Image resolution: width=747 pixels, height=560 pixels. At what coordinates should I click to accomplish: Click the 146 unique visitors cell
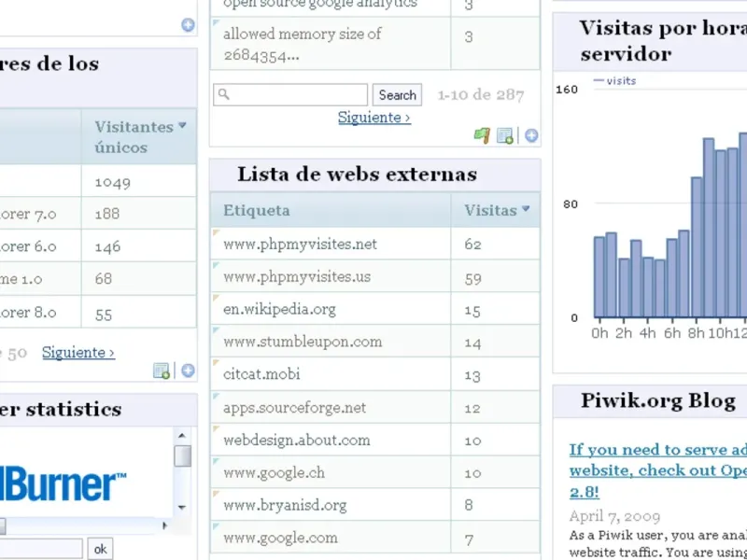click(x=138, y=245)
